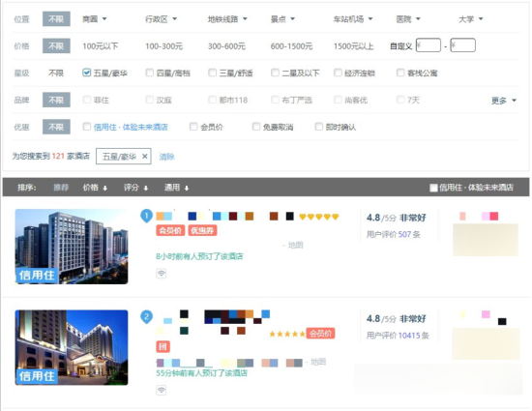Screen dimensions: 532x411
Task: Check the 即时确认 checkbox
Action: point(319,127)
